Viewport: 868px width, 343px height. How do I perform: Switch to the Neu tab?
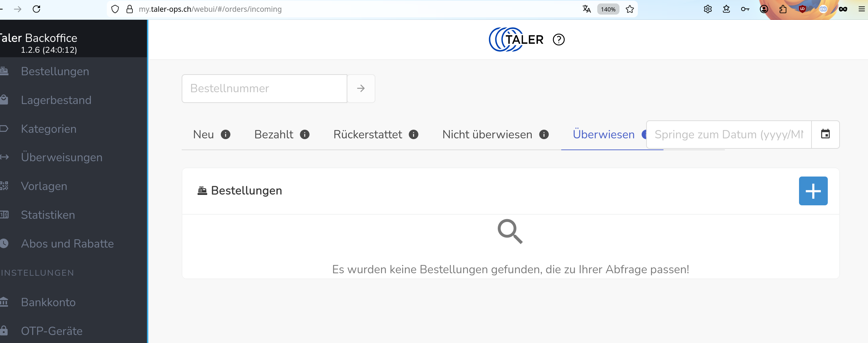point(203,135)
